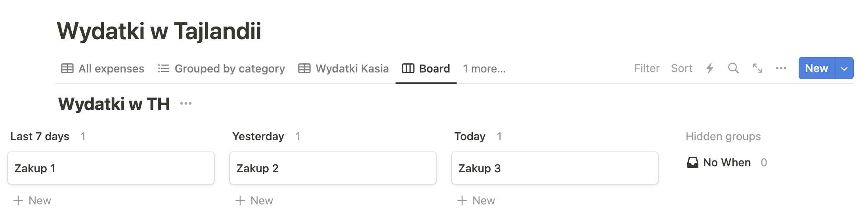Select the Board view tab
868x221 pixels.
(426, 69)
